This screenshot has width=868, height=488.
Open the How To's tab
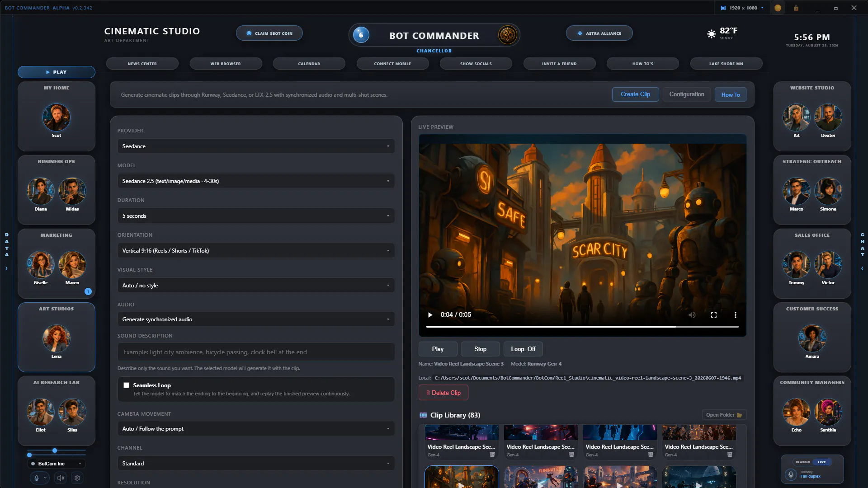pyautogui.click(x=642, y=64)
